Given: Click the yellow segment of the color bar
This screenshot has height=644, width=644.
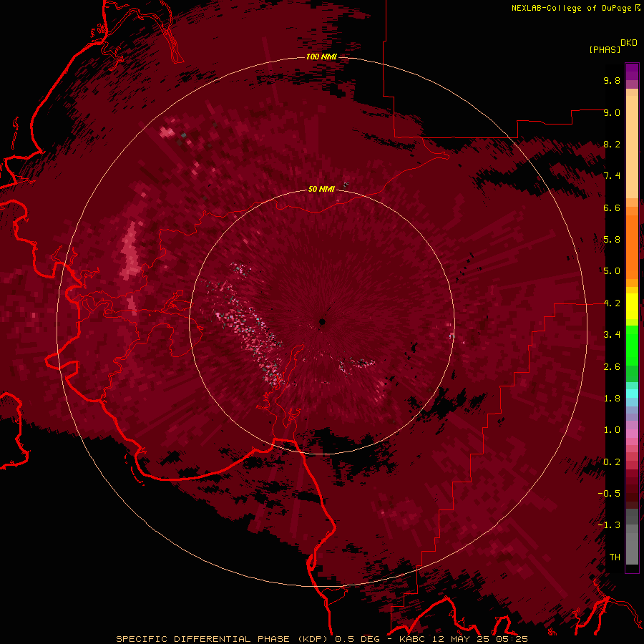Looking at the screenshot, I should click(632, 306).
